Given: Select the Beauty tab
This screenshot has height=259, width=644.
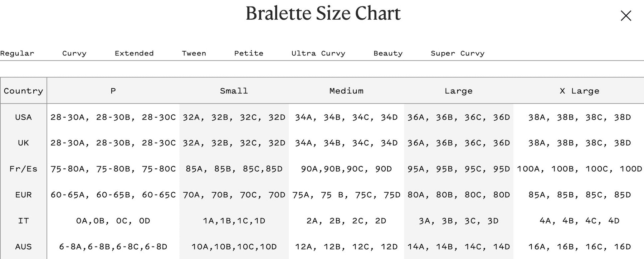Looking at the screenshot, I should pos(388,53).
